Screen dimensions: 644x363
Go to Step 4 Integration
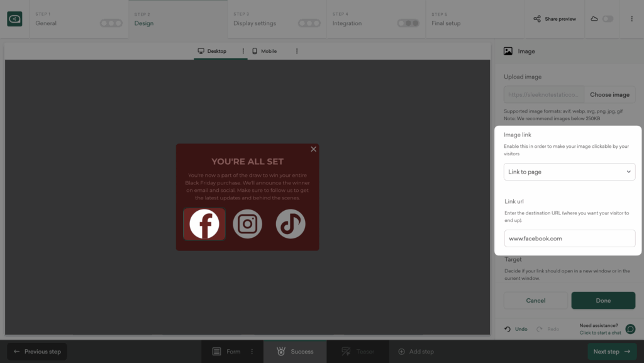[376, 20]
